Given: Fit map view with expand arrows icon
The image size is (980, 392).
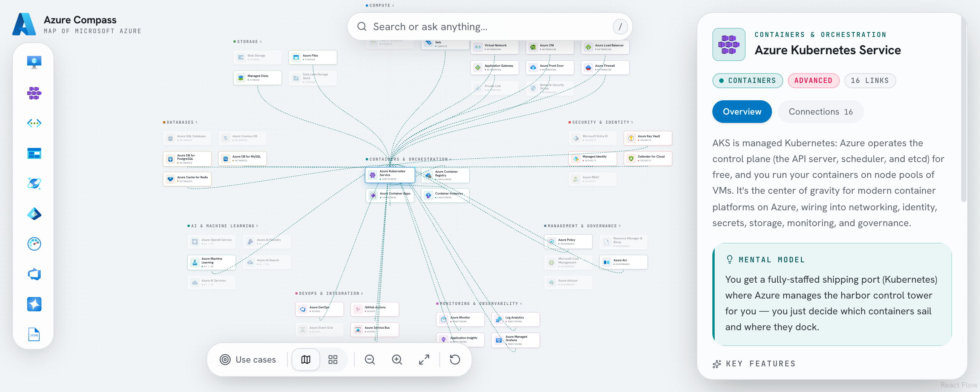Looking at the screenshot, I should (x=424, y=360).
